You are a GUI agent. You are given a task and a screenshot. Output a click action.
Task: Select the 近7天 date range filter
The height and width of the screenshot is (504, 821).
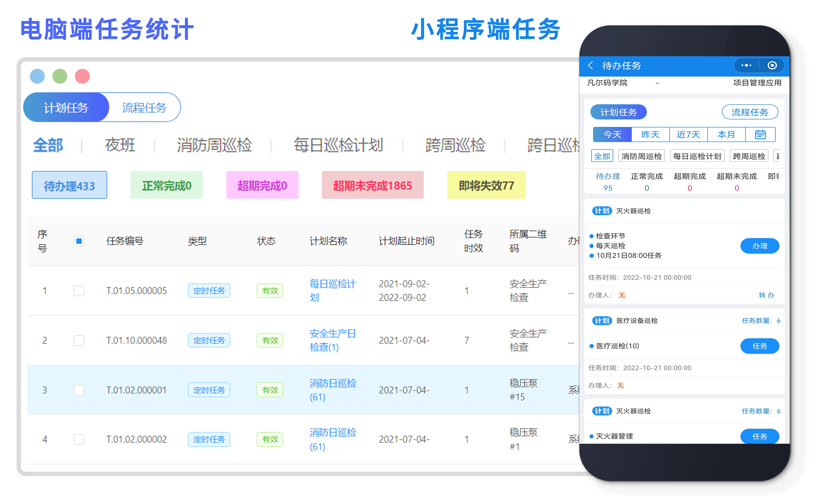point(688,134)
